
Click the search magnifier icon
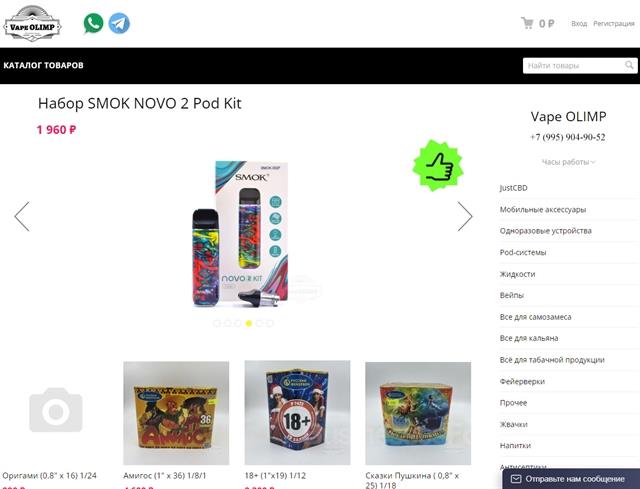pos(629,65)
